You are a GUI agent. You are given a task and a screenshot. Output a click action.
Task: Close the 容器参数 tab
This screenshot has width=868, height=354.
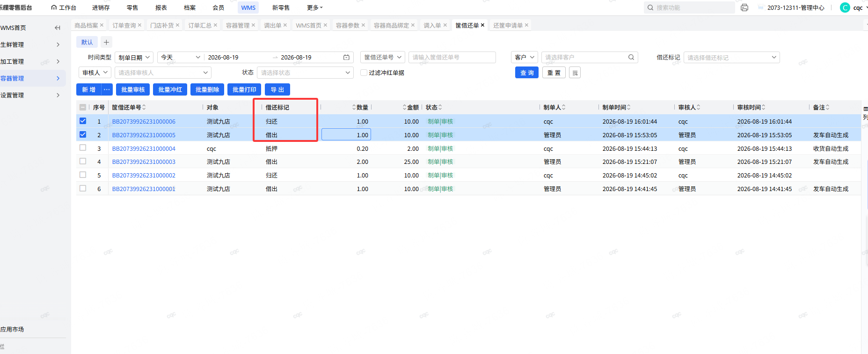click(x=363, y=25)
